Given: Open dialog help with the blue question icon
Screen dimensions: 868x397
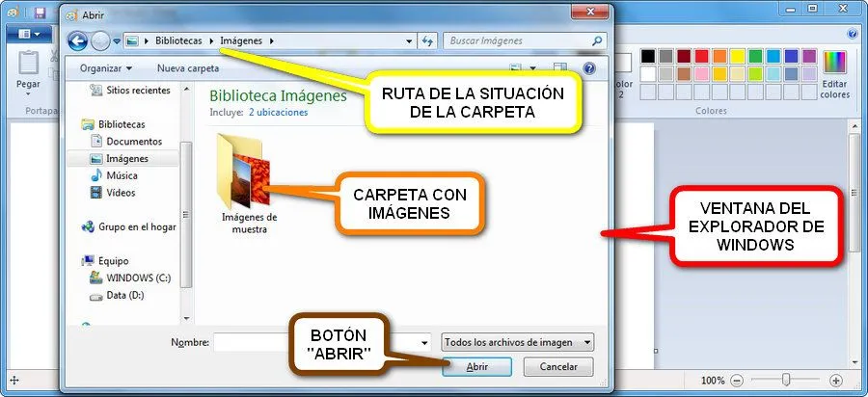Looking at the screenshot, I should pos(589,68).
